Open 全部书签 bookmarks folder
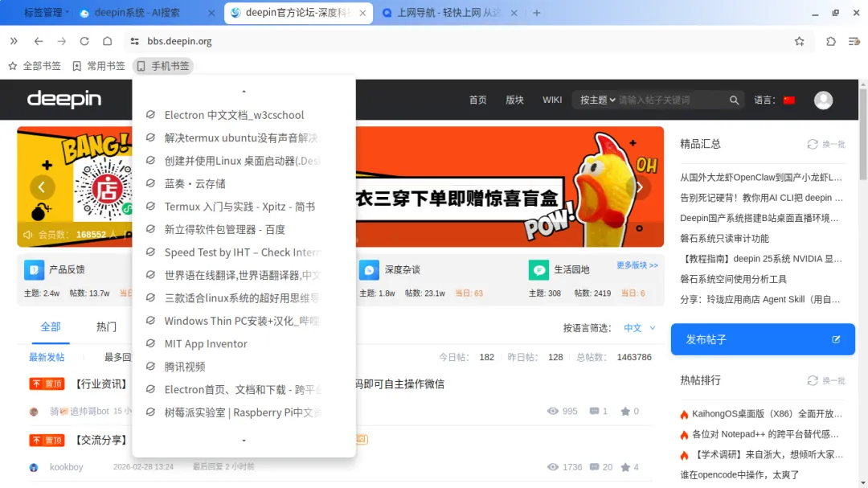This screenshot has height=488, width=868. [x=35, y=66]
